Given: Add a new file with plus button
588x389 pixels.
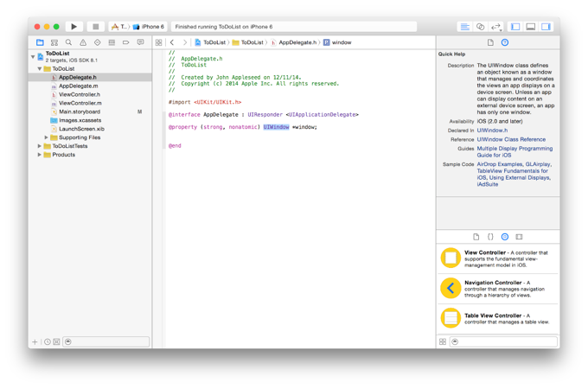Looking at the screenshot, I should 35,341.
